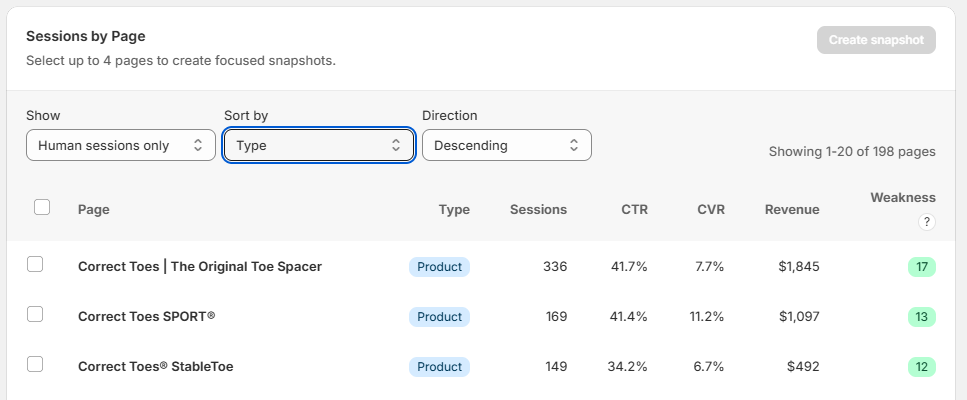This screenshot has height=400, width=967.
Task: Click the 6.7% CVR value
Action: [709, 367]
